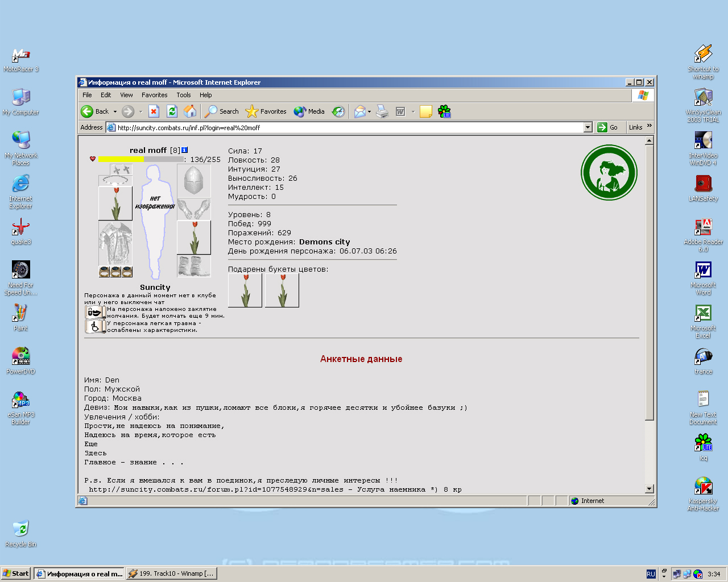
Task: Click the real moff character name
Action: [148, 150]
